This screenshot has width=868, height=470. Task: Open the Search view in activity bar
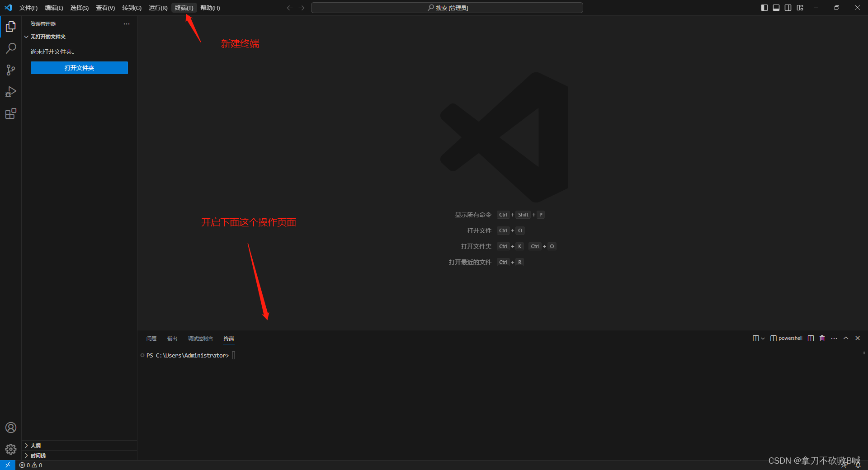tap(11, 48)
